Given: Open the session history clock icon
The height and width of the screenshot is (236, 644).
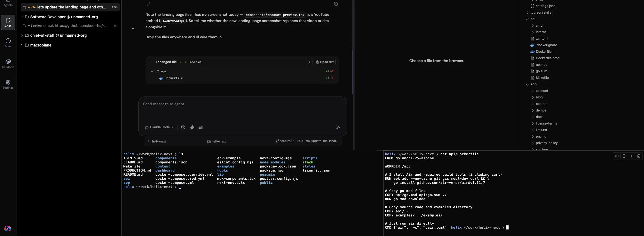Looking at the screenshot, I should click(183, 127).
